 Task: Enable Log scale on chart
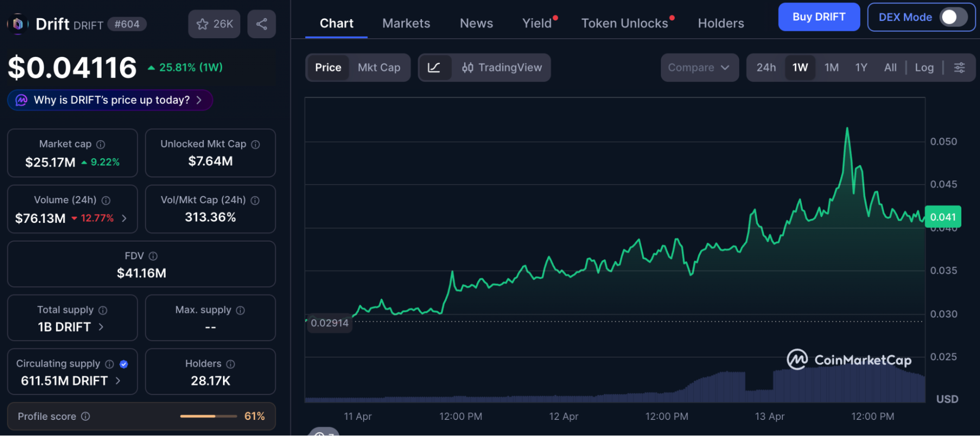coord(924,68)
